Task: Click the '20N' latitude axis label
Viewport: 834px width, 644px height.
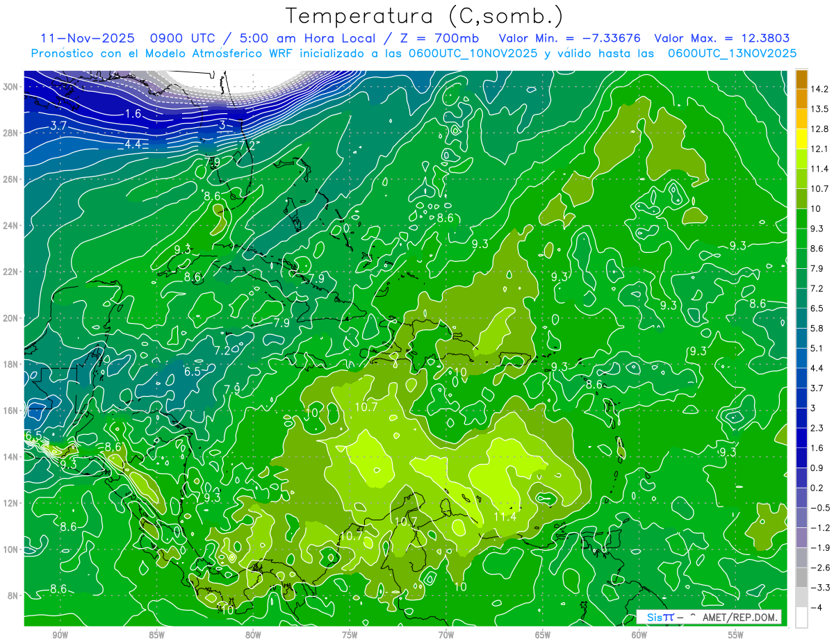Action: (12, 317)
